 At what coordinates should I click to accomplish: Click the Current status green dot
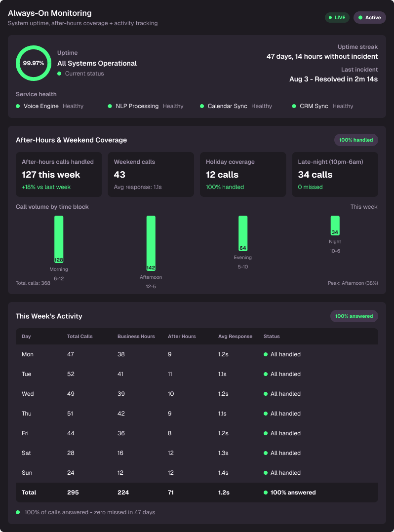click(x=59, y=74)
